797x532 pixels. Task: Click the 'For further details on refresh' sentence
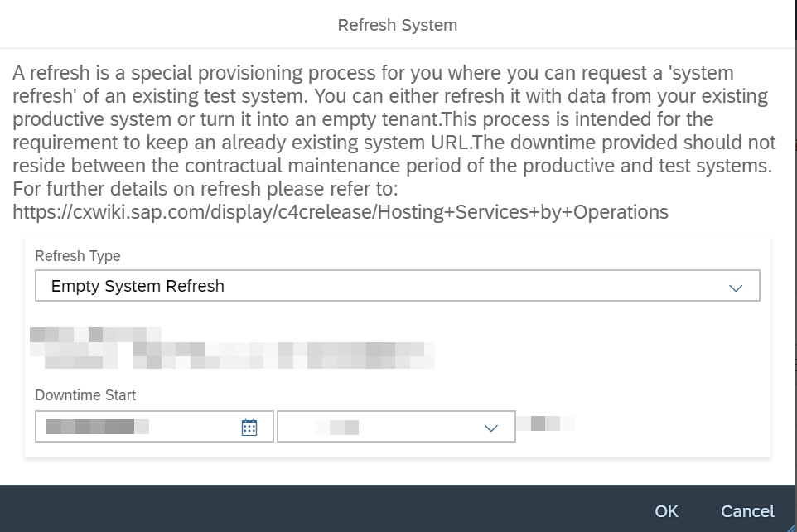205,189
